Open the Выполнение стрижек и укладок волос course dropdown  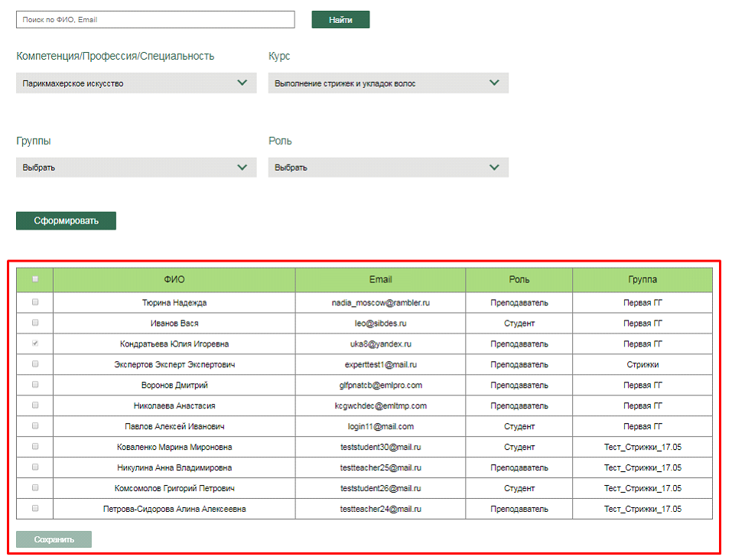pos(388,83)
